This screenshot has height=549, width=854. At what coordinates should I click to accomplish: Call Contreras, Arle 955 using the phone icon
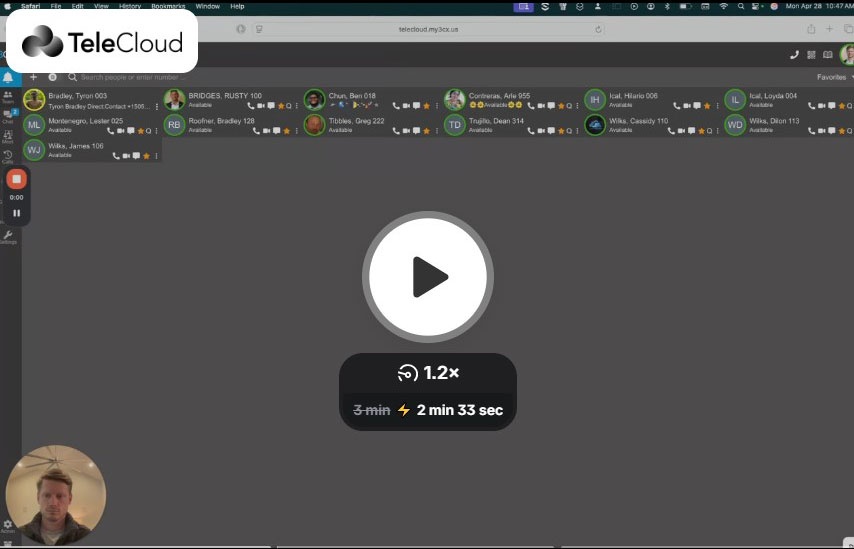[x=531, y=106]
